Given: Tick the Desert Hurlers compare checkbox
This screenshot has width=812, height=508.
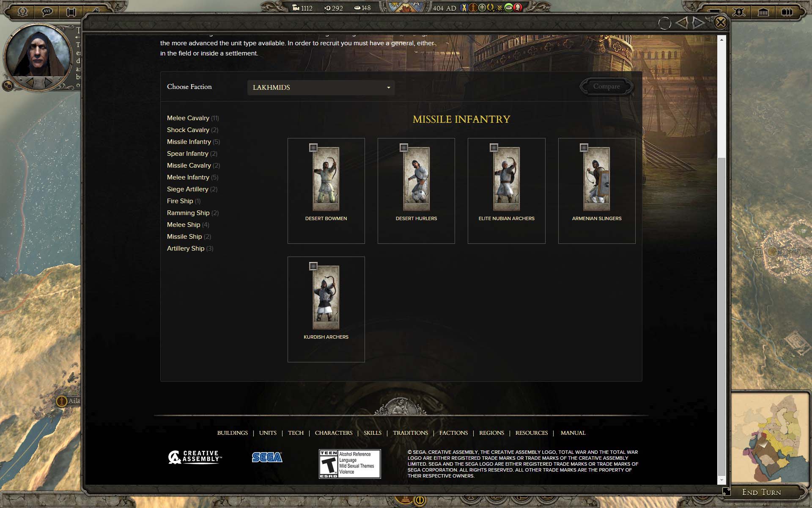Looking at the screenshot, I should click(x=404, y=148).
